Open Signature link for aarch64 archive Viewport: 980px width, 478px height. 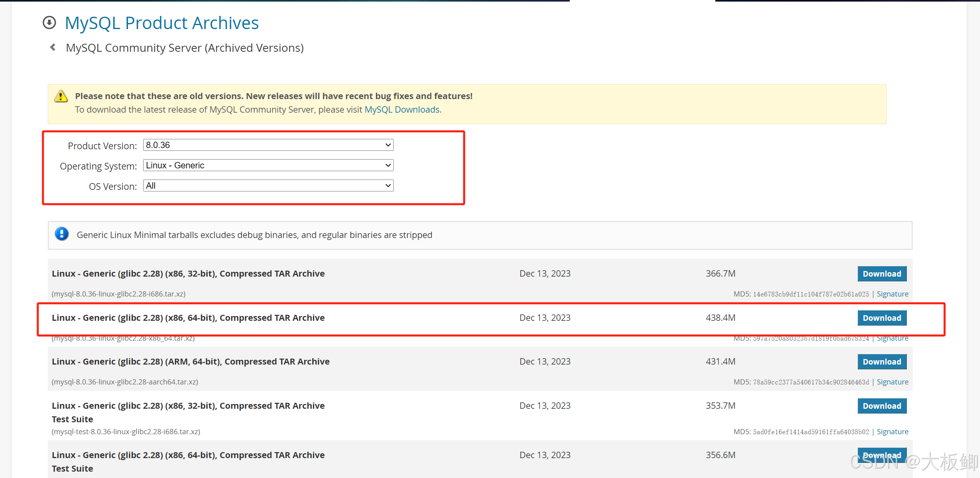click(x=892, y=382)
